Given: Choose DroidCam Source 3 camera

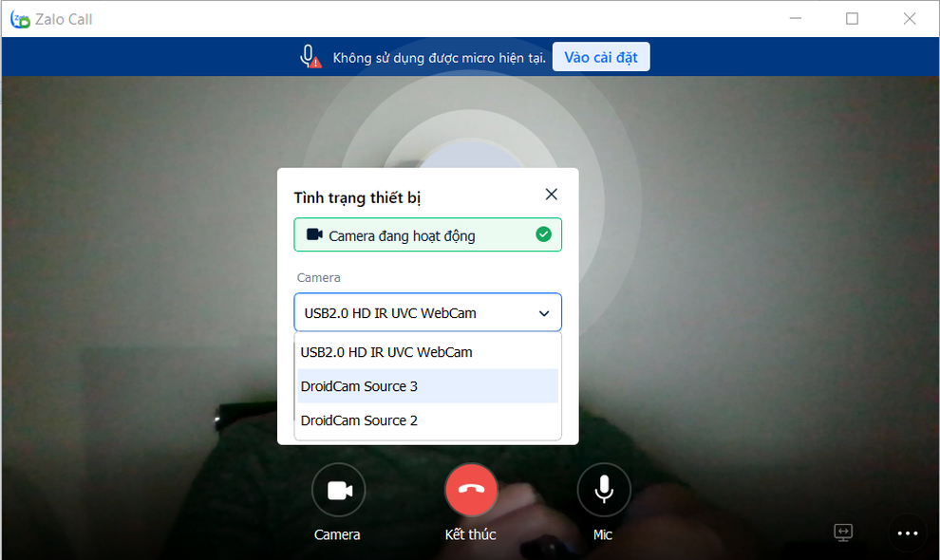Looking at the screenshot, I should click(427, 386).
